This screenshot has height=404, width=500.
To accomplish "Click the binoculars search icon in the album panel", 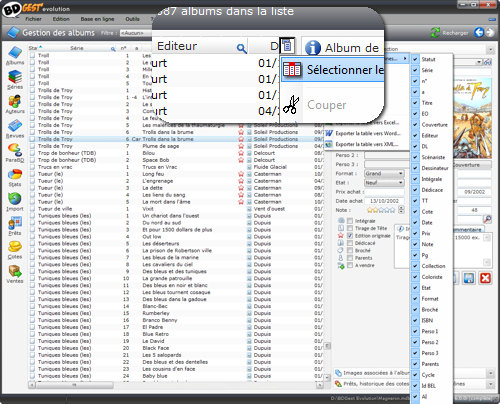I will click(x=488, y=62).
